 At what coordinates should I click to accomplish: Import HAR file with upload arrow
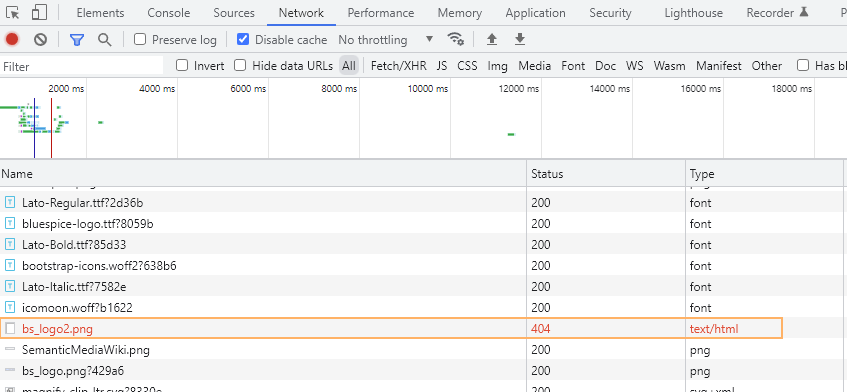point(492,39)
